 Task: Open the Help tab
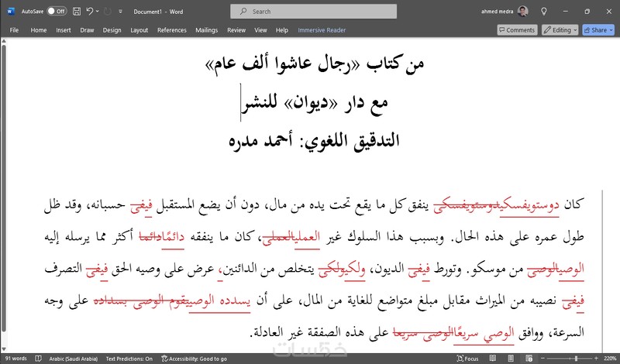pos(282,30)
